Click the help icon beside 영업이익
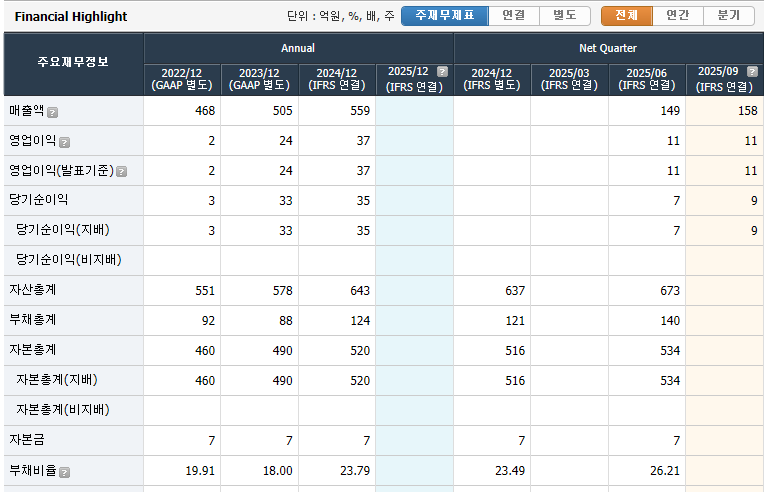This screenshot has width=765, height=492. click(64, 142)
